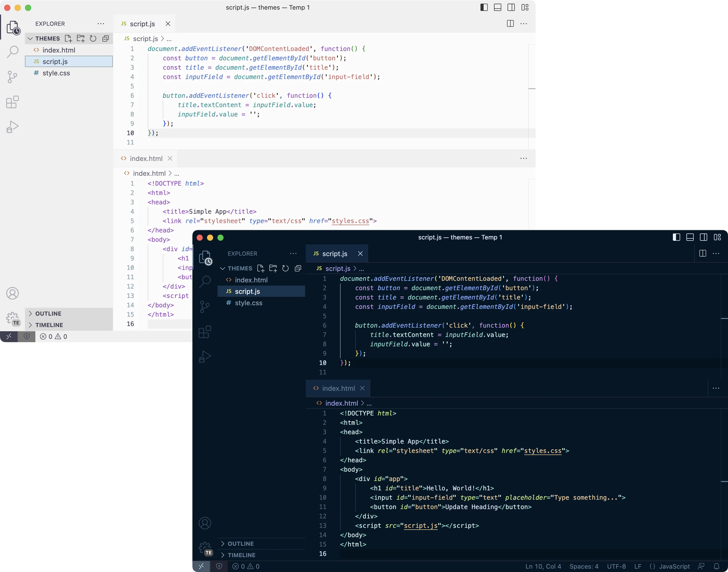The width and height of the screenshot is (728, 572).
Task: Toggle primary sidebar in dark window
Action: point(676,237)
